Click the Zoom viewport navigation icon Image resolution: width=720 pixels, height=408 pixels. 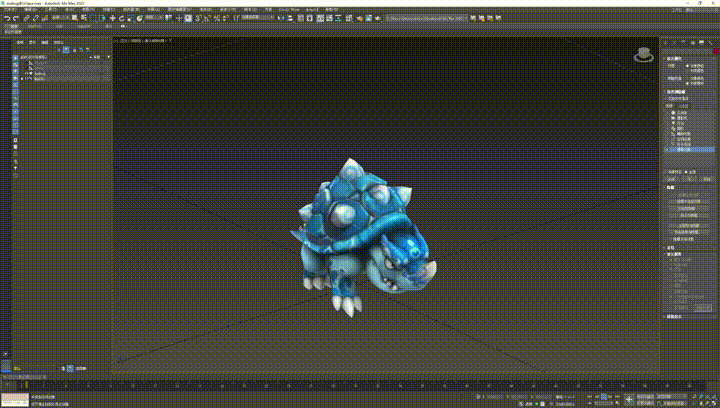coord(694,397)
